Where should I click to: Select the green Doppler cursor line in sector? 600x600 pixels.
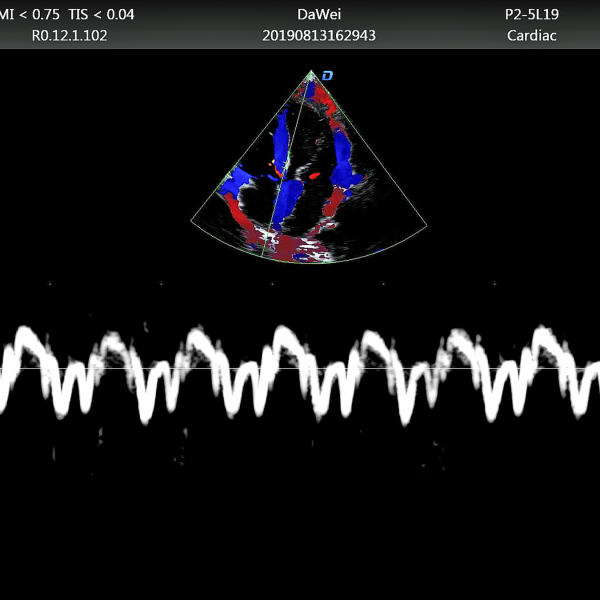point(288,160)
